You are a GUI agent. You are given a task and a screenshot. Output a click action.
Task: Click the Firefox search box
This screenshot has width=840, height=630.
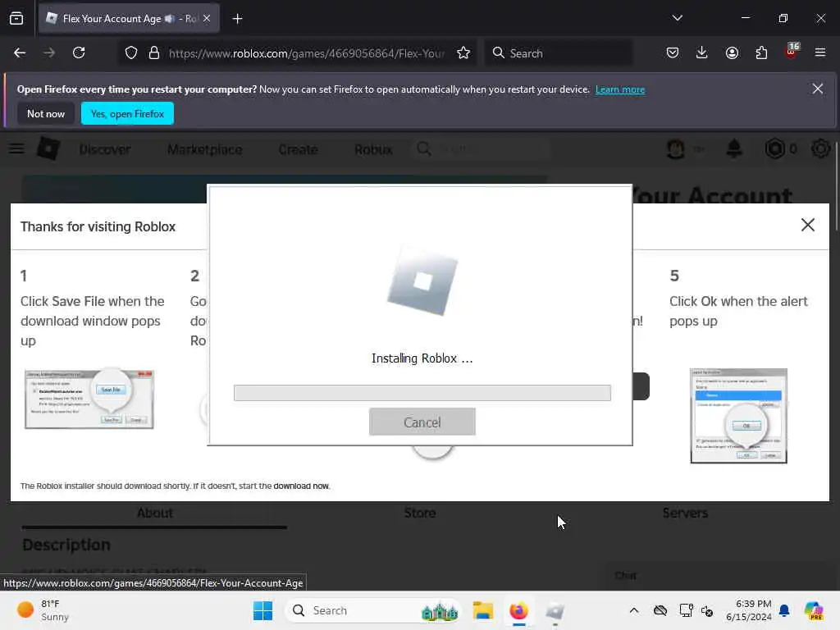559,53
